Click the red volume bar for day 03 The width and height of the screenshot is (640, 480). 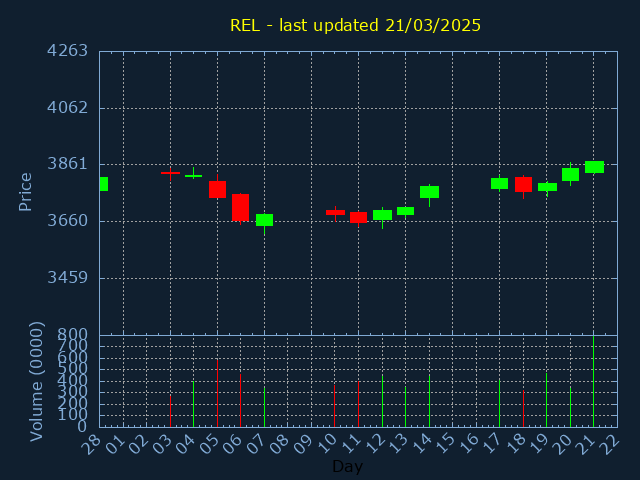pyautogui.click(x=170, y=411)
